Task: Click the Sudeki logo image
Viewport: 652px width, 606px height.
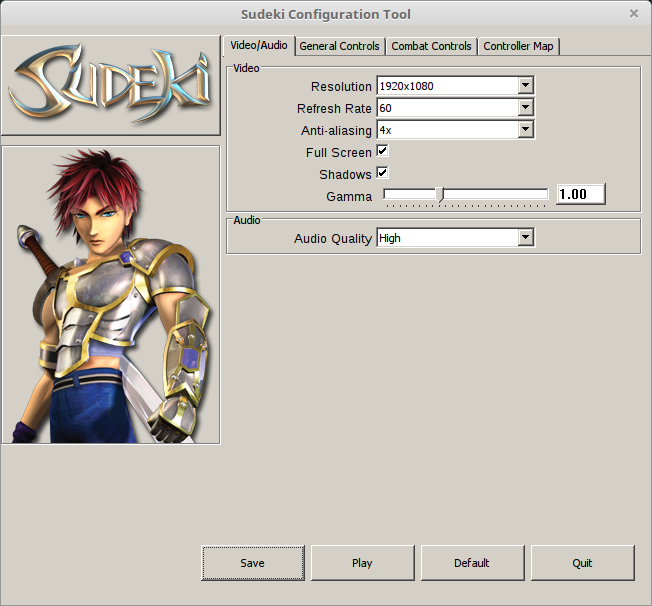Action: [111, 85]
